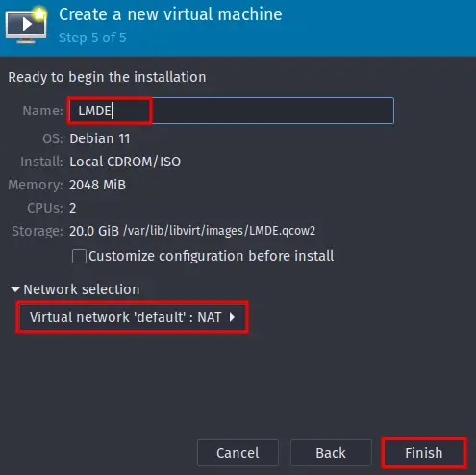Click the 'Step 5 of 5' subtitle

pyautogui.click(x=92, y=37)
